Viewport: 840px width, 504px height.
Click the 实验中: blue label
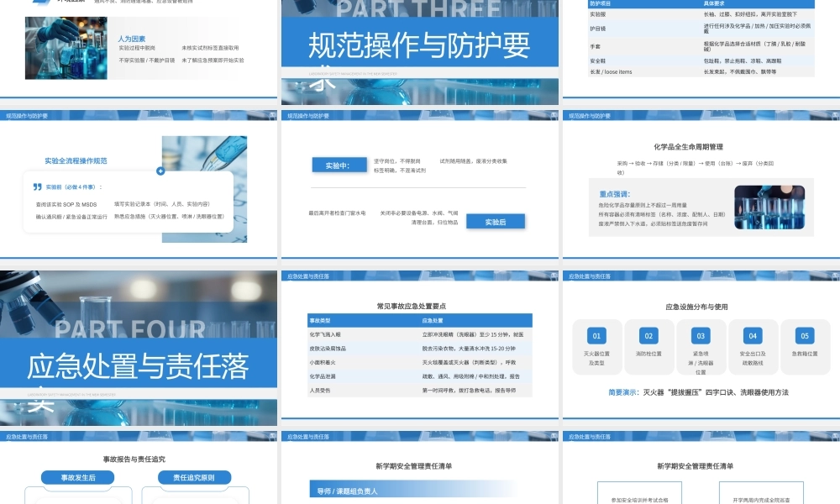coord(339,165)
